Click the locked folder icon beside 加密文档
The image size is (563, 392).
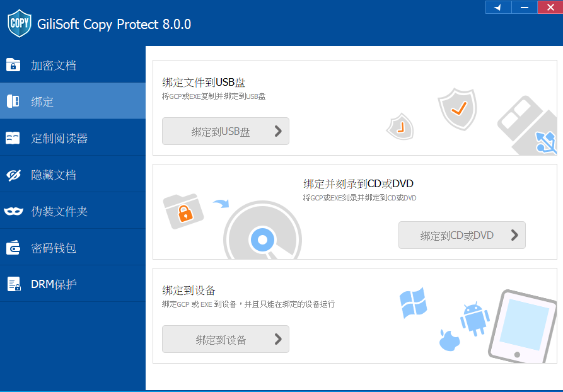point(13,65)
